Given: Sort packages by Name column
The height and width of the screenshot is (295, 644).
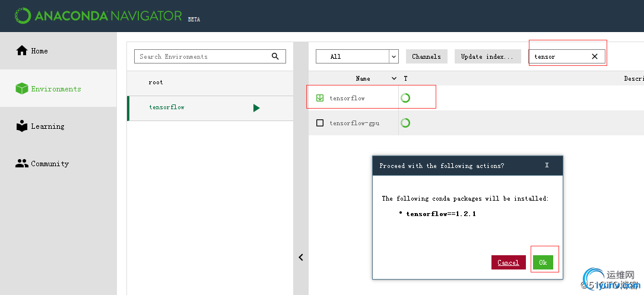Looking at the screenshot, I should [x=363, y=78].
